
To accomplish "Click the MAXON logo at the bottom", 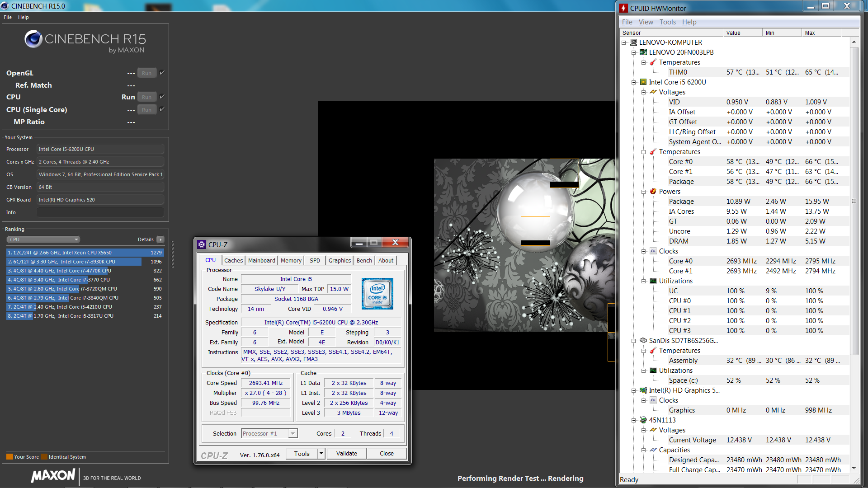I will tap(53, 476).
